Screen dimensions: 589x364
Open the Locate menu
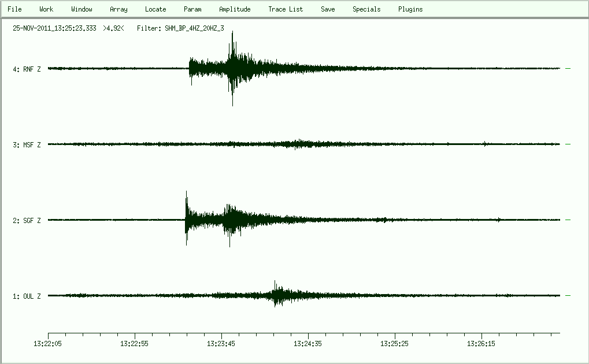click(155, 9)
